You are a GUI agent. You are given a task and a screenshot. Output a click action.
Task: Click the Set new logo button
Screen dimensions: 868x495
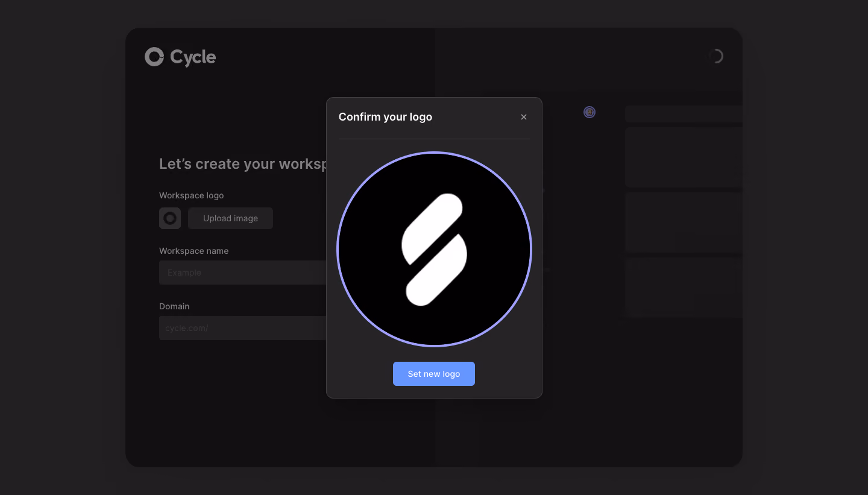coord(434,374)
